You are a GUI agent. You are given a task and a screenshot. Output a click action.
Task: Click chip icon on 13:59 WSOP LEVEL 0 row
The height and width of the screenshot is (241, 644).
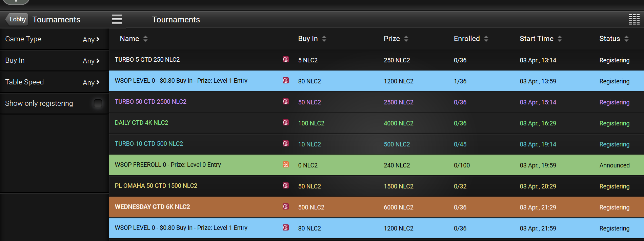click(286, 81)
